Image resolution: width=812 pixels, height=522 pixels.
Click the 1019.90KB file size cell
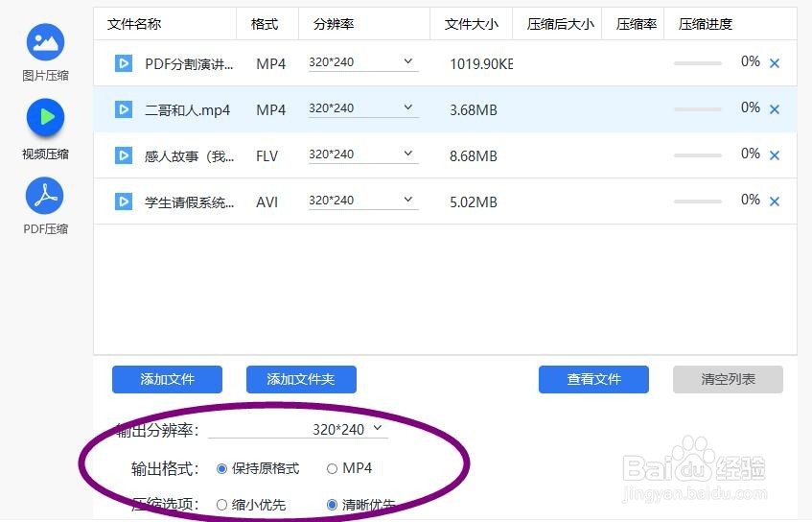coord(481,64)
